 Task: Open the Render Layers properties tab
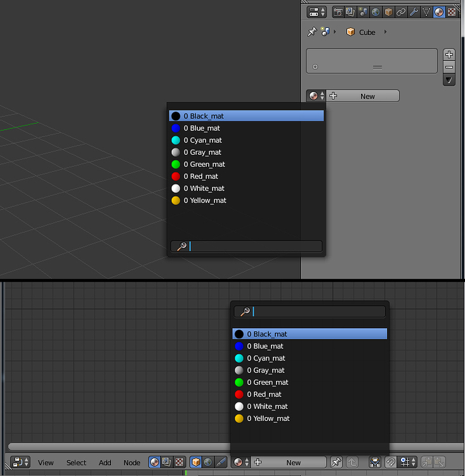point(350,12)
